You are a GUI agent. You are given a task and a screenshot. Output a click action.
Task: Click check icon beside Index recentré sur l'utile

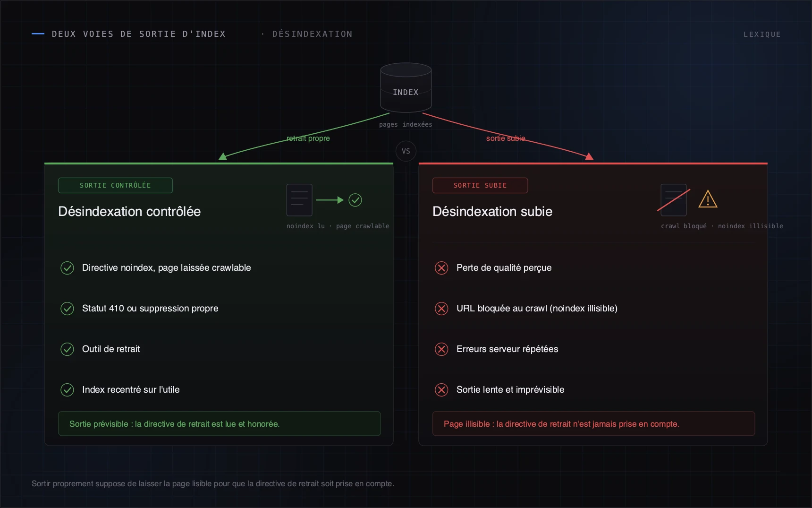[x=67, y=390]
